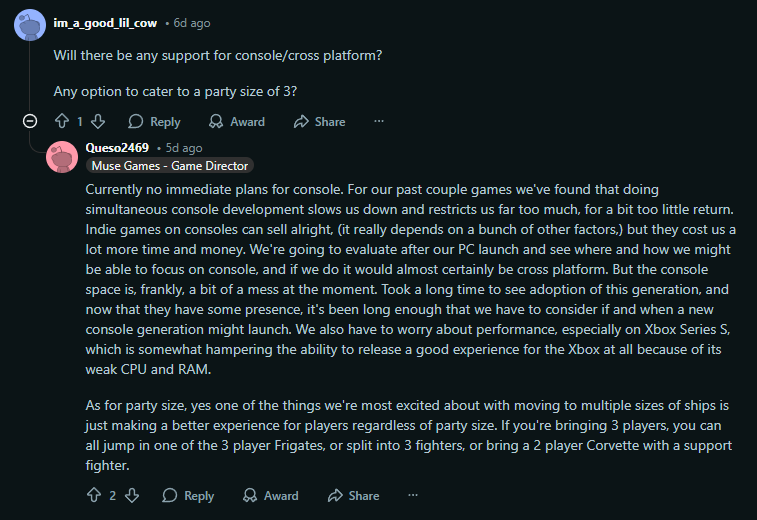Open im_a_good_lil_cow's user profile
Viewport: 757px width, 520px height.
[x=105, y=22]
